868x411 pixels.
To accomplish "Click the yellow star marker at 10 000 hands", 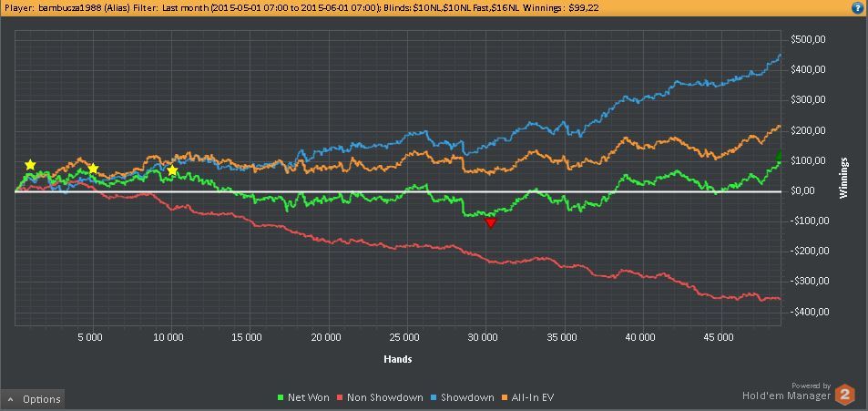I will tap(172, 170).
